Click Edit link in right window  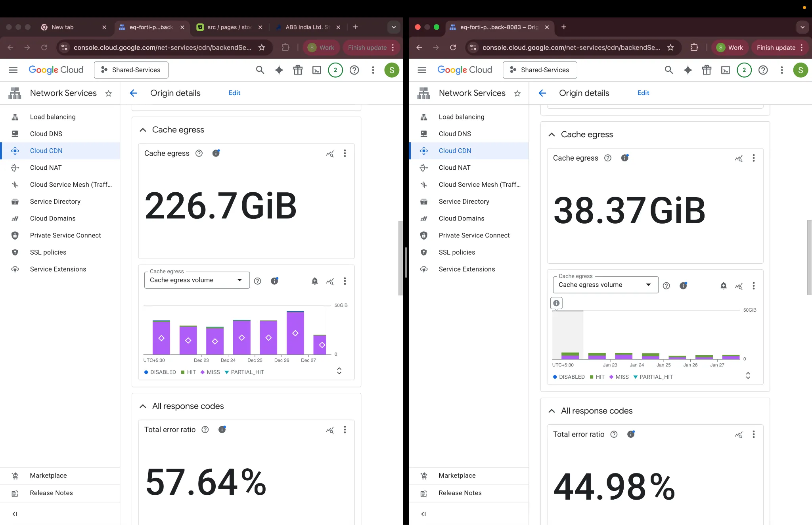[x=643, y=93]
